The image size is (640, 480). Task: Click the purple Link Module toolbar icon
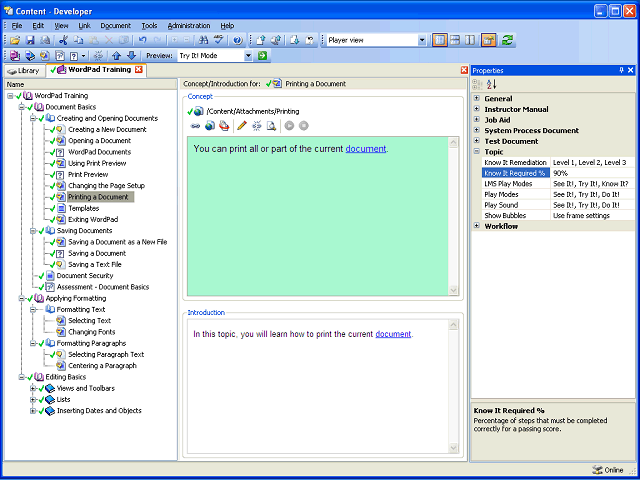click(15, 56)
